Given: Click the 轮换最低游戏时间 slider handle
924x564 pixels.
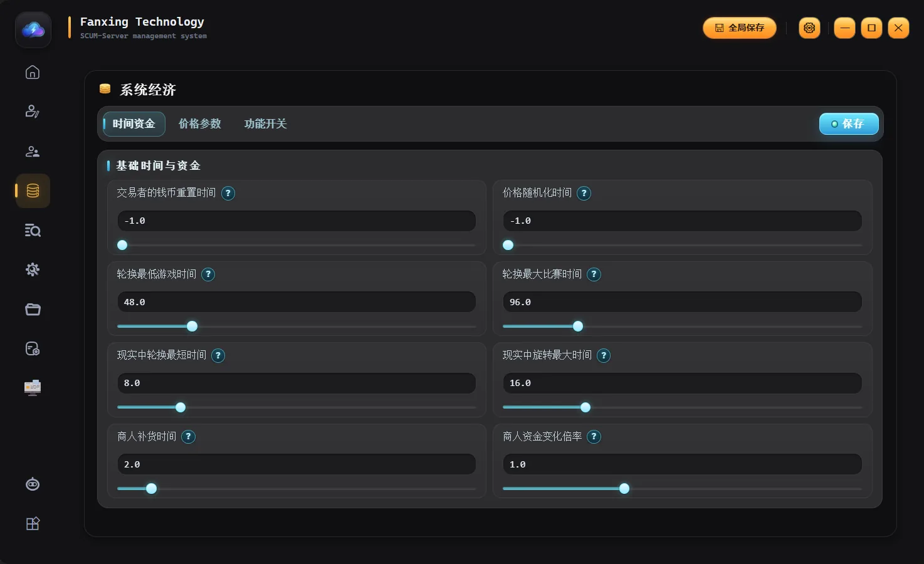Looking at the screenshot, I should tap(192, 326).
